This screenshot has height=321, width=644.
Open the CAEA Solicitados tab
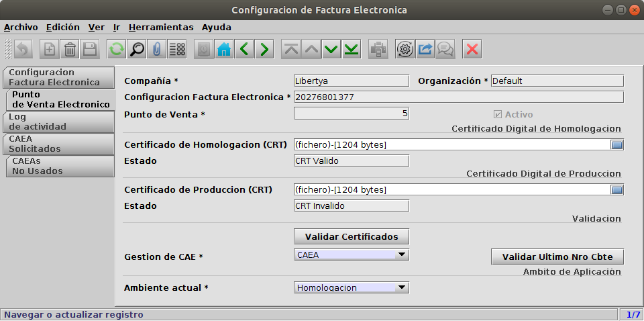(x=58, y=144)
